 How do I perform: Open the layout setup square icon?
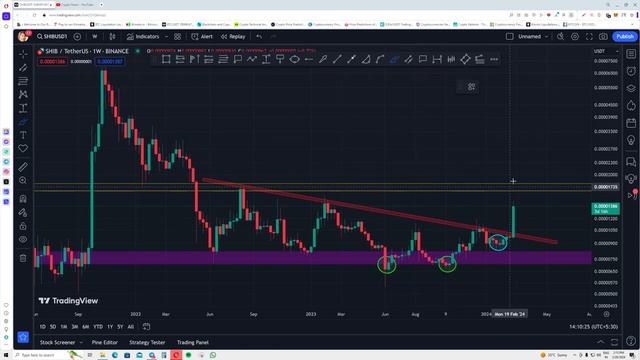(509, 37)
